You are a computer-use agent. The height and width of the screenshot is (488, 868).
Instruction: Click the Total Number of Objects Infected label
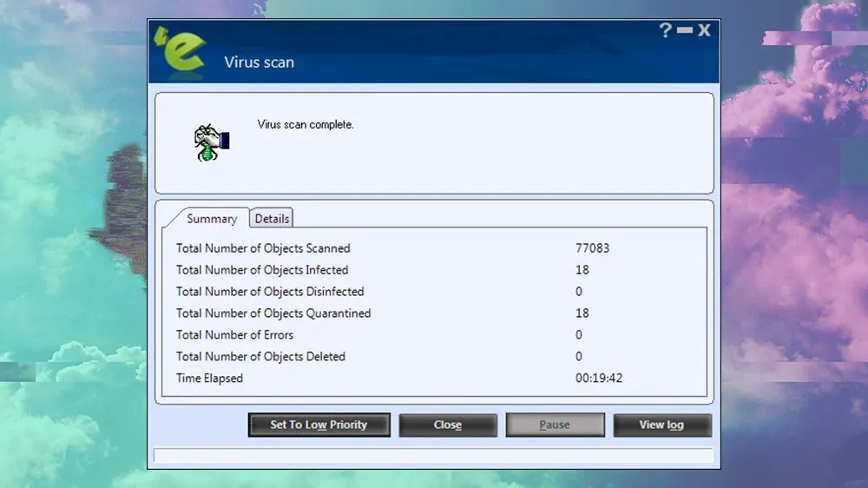pos(262,270)
